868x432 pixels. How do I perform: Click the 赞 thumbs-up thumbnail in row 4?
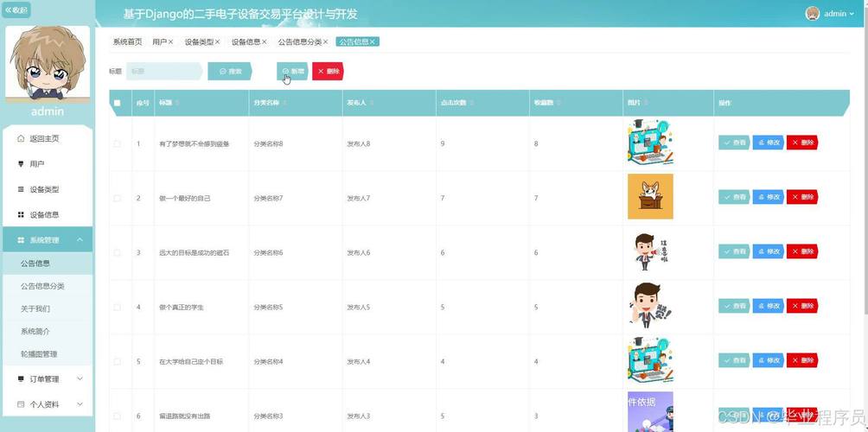tap(650, 305)
